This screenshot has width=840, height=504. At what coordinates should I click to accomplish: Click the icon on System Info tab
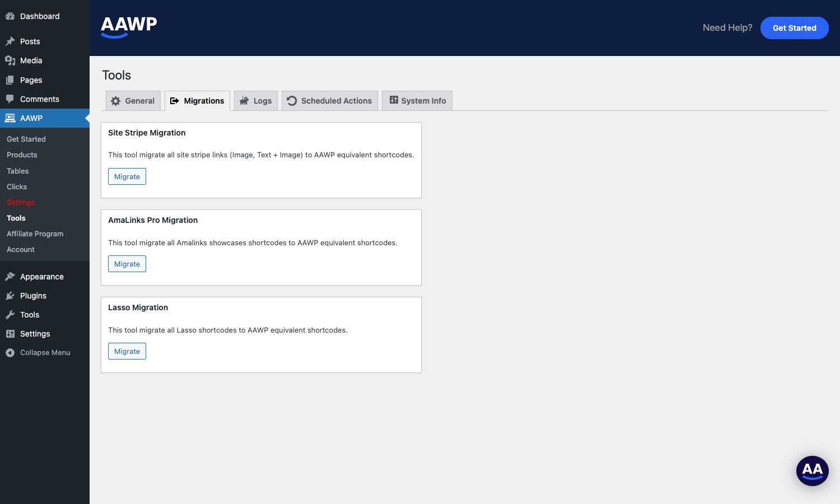tap(394, 100)
